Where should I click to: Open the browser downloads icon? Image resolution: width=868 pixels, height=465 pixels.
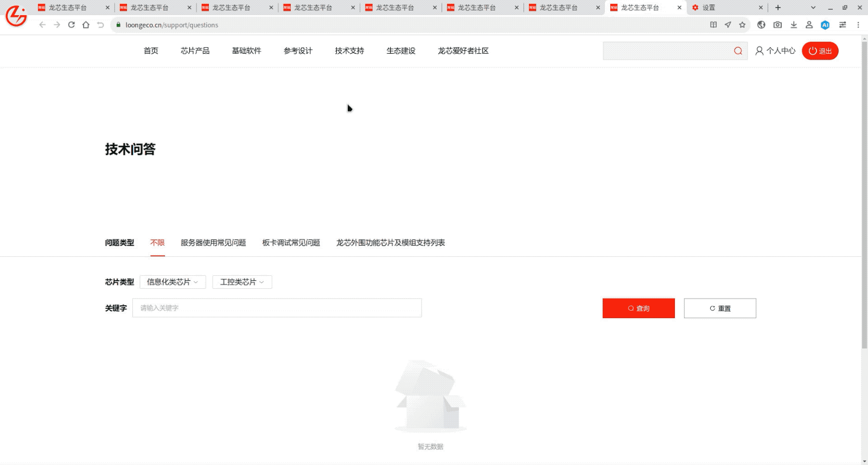[794, 25]
